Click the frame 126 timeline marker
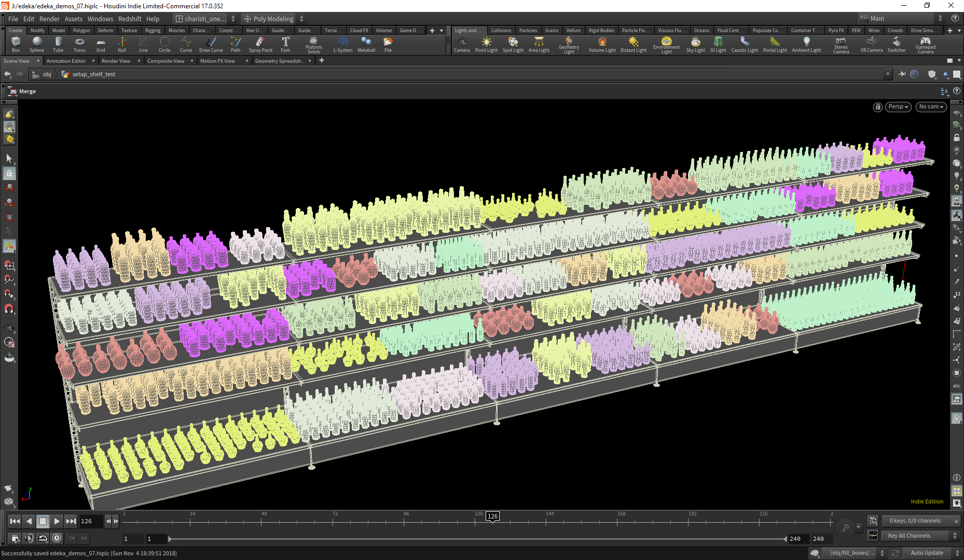This screenshot has height=560, width=964. pyautogui.click(x=492, y=516)
